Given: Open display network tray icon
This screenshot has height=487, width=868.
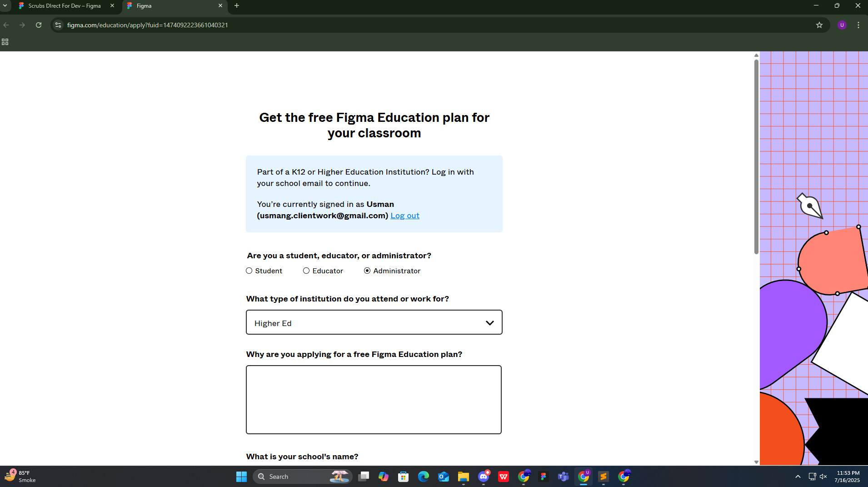Looking at the screenshot, I should point(812,477).
